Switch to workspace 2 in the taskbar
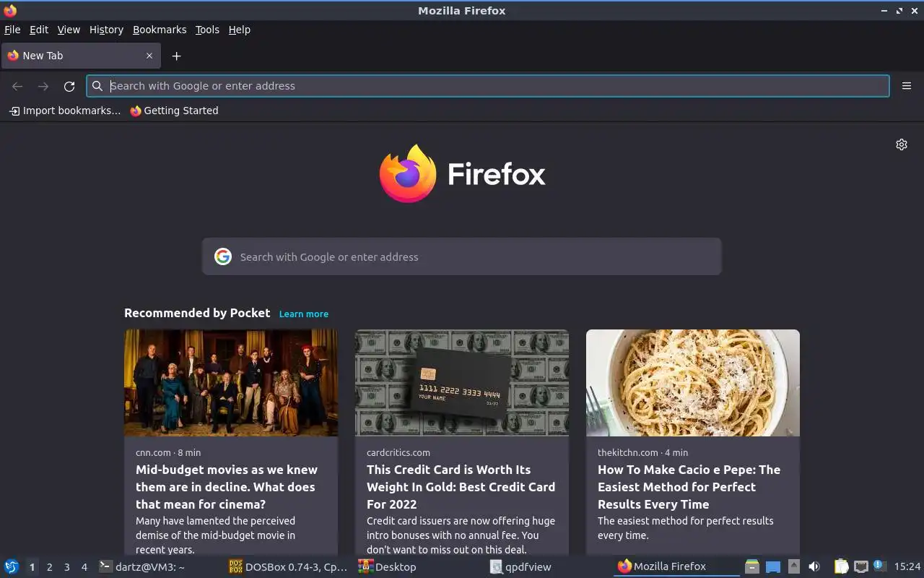The width and height of the screenshot is (924, 578). 49,567
